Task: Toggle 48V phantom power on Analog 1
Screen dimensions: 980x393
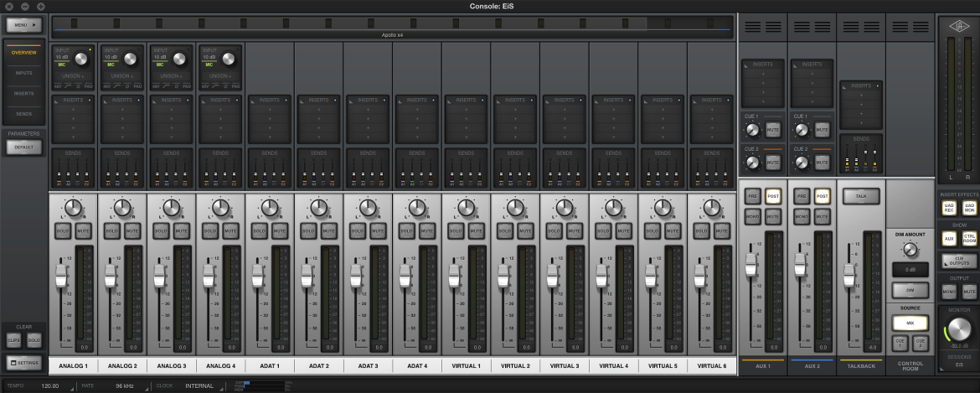Action: (57, 85)
